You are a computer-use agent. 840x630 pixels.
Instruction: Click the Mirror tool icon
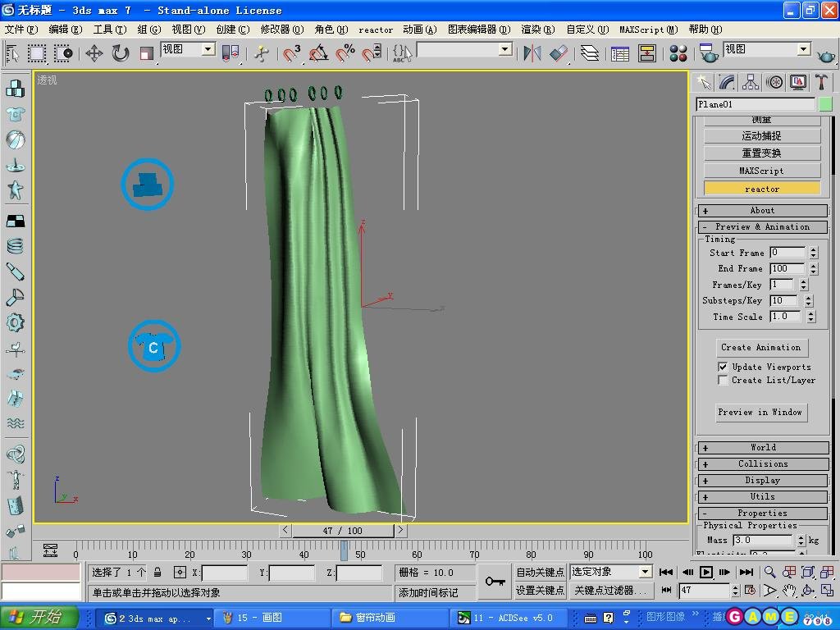(x=532, y=54)
